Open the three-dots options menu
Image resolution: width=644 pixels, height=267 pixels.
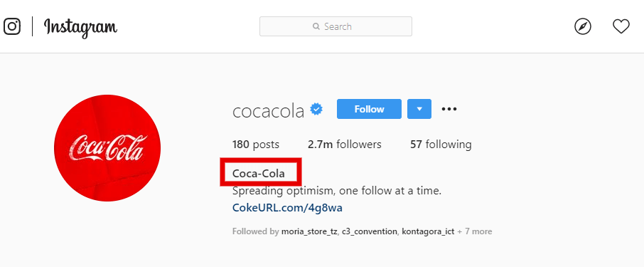tap(449, 109)
